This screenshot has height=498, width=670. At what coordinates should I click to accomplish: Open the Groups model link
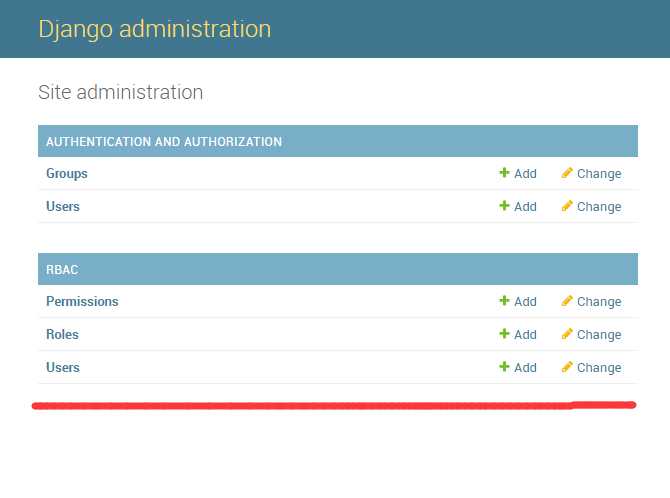pos(67,174)
